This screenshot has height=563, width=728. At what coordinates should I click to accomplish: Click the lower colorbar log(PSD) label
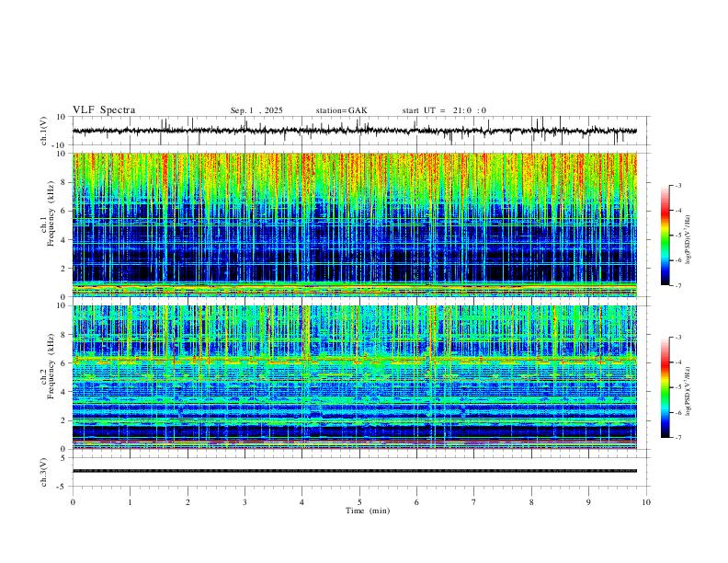tap(688, 392)
